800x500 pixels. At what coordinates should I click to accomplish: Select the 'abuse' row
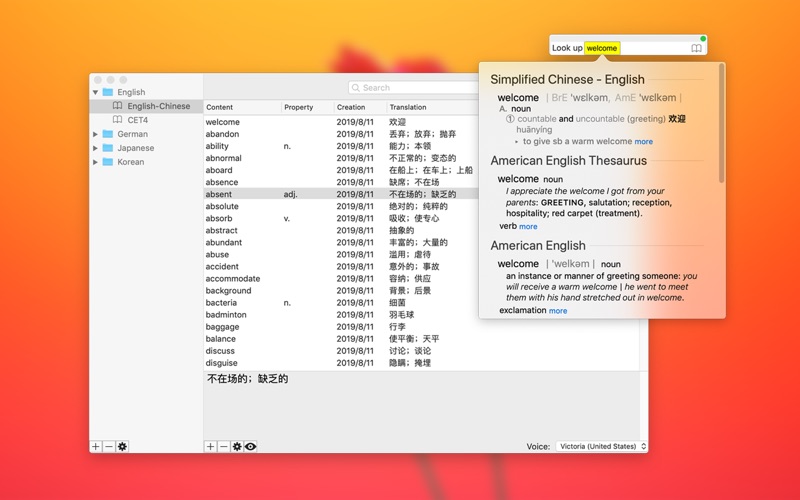click(x=341, y=254)
